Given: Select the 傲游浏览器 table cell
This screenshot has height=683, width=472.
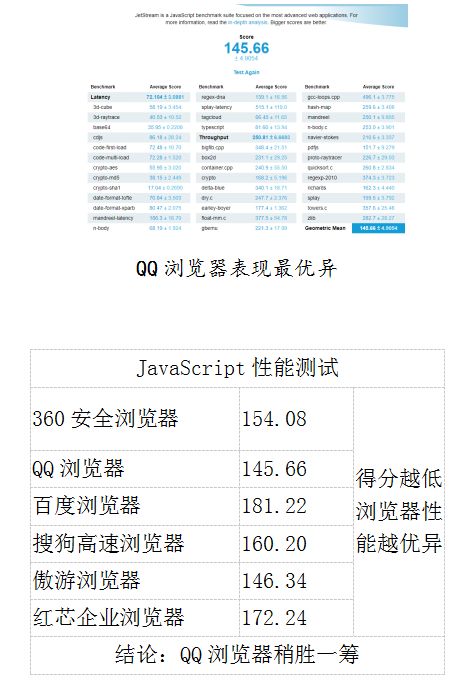Looking at the screenshot, I should (x=135, y=581).
